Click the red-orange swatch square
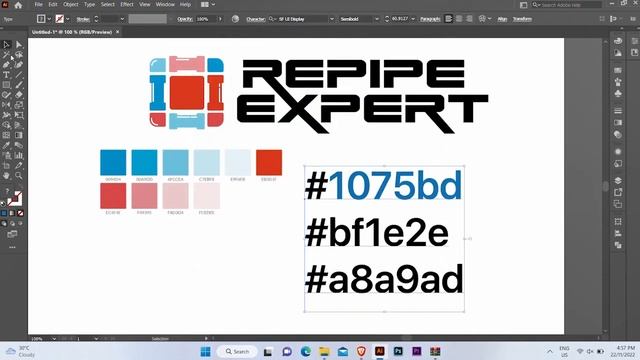Screen dimensions: 640x360 pyautogui.click(x=269, y=162)
